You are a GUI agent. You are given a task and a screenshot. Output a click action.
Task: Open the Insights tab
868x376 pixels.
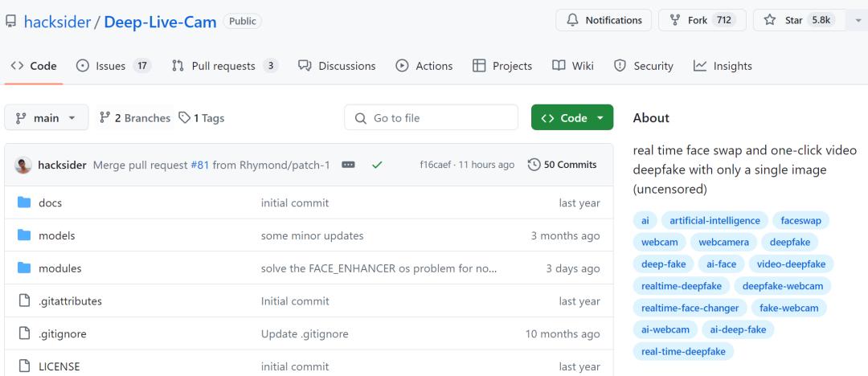(x=723, y=66)
